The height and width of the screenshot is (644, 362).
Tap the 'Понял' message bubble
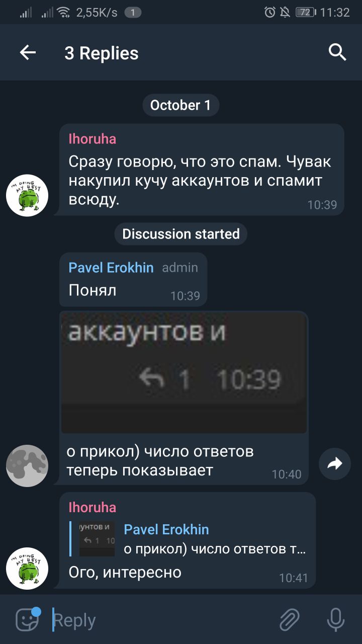(x=133, y=280)
